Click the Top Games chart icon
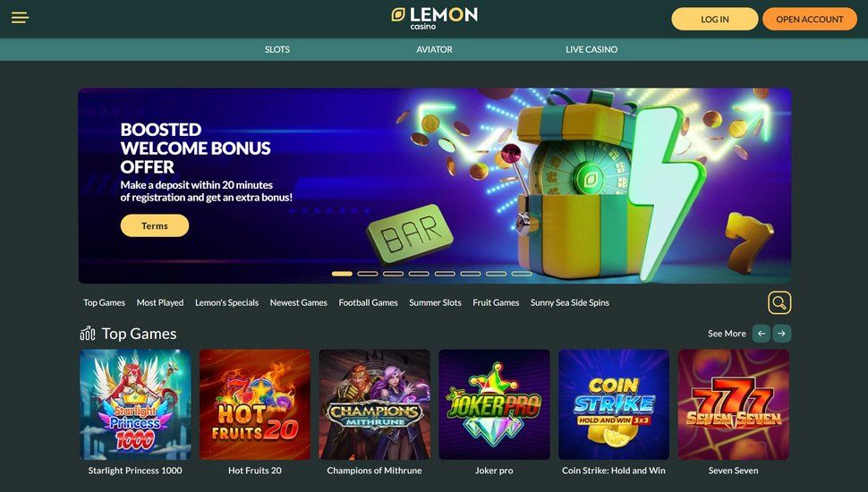Screen dimensions: 868x492 point(88,334)
